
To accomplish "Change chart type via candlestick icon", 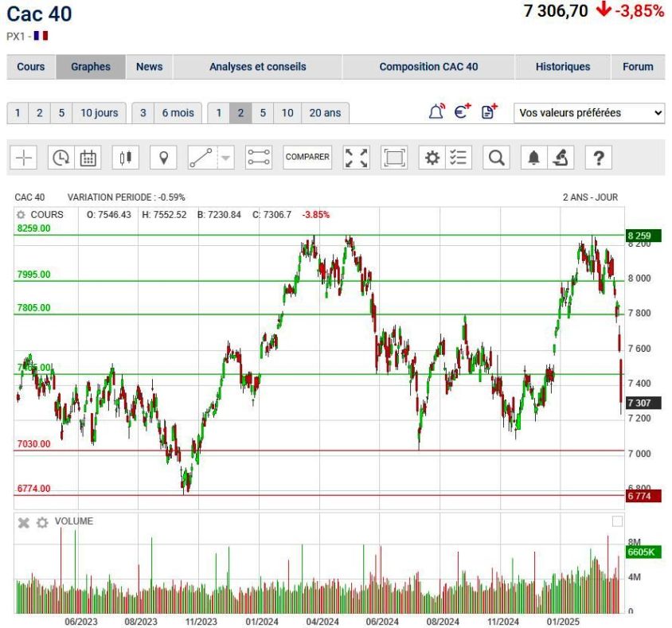I will [x=126, y=158].
